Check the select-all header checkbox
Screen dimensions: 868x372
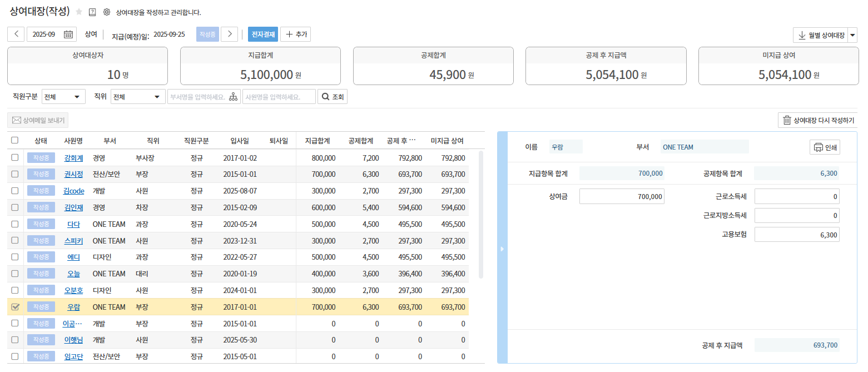coord(15,141)
